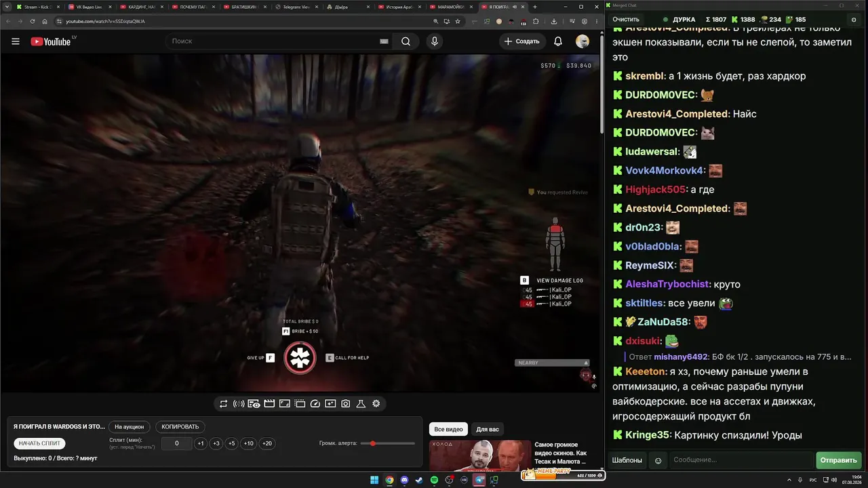Bookmark this page with the star icon
The height and width of the screenshot is (488, 868).
[458, 21]
